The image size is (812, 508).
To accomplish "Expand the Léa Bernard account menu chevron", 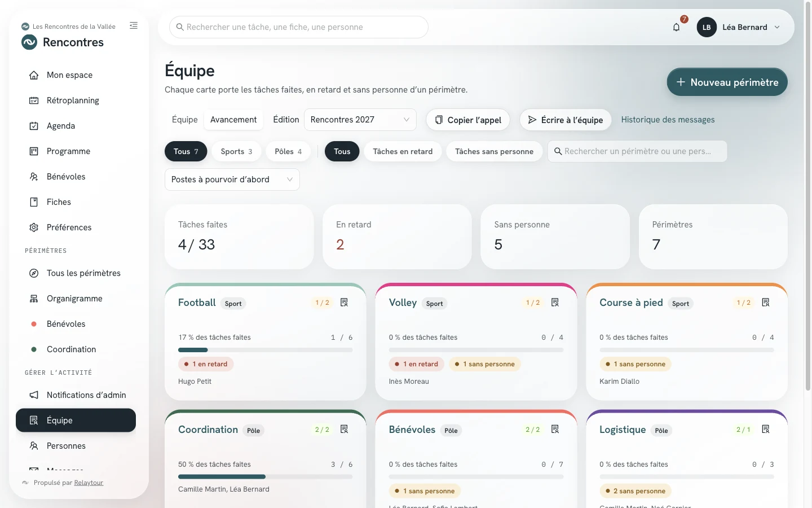I will pos(777,27).
